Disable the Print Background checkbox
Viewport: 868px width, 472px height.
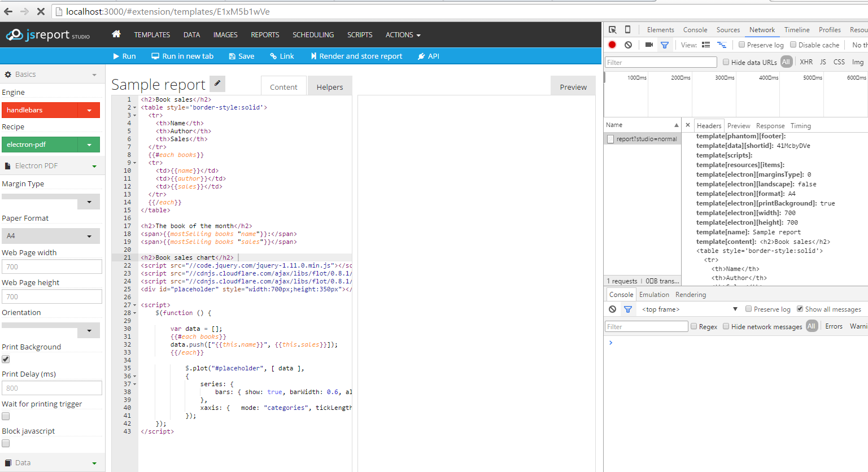click(x=5, y=359)
